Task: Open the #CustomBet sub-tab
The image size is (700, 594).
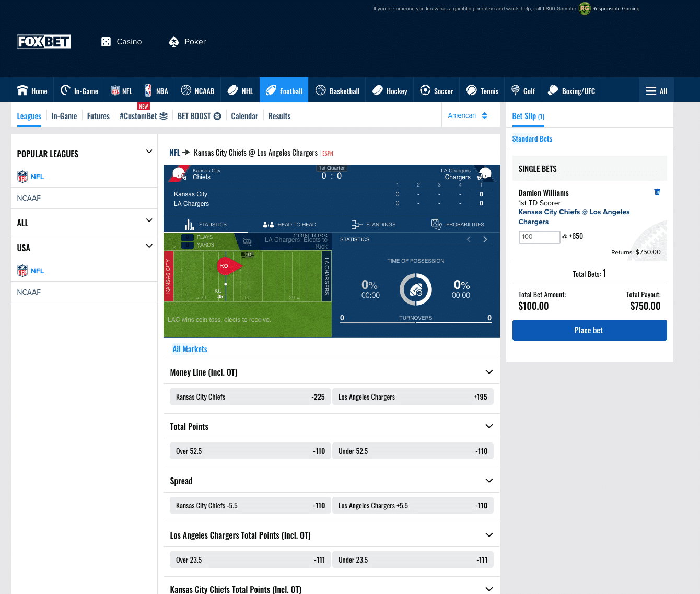Action: pyautogui.click(x=144, y=116)
